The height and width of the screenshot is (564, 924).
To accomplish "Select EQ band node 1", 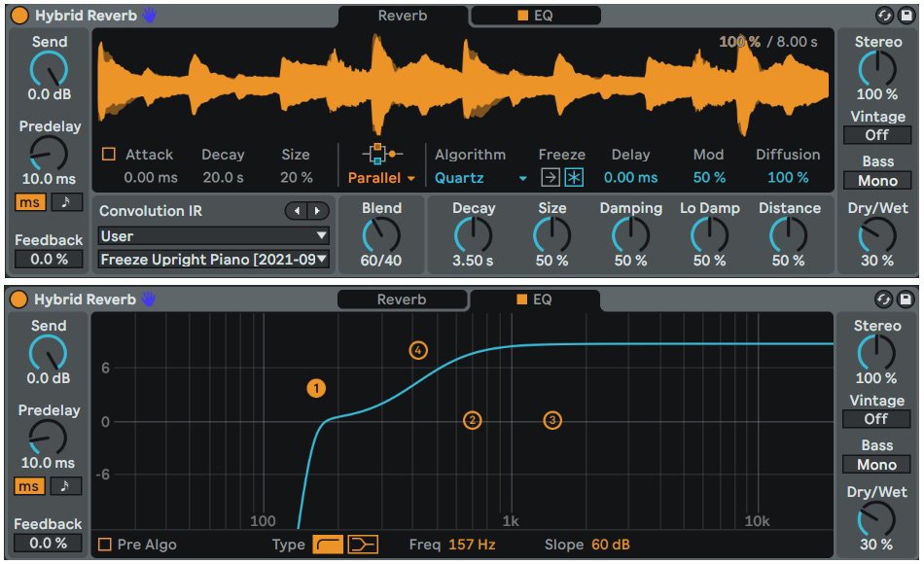I will pos(316,388).
